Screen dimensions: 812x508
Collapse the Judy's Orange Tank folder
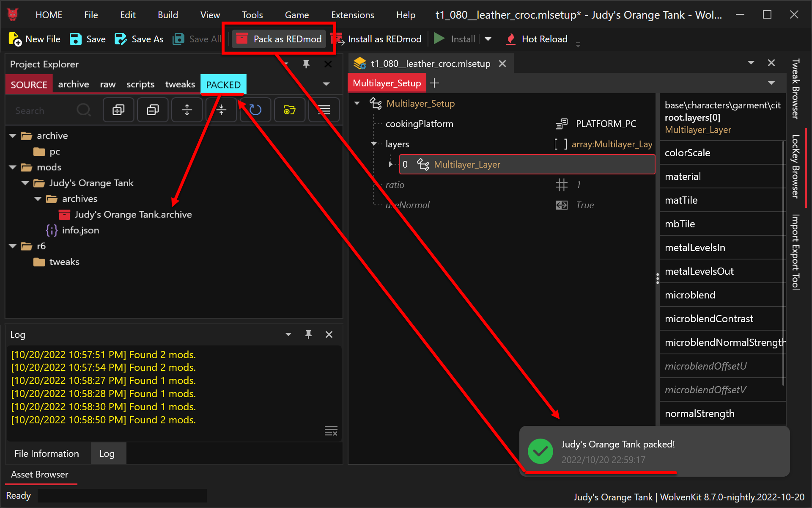click(x=25, y=183)
